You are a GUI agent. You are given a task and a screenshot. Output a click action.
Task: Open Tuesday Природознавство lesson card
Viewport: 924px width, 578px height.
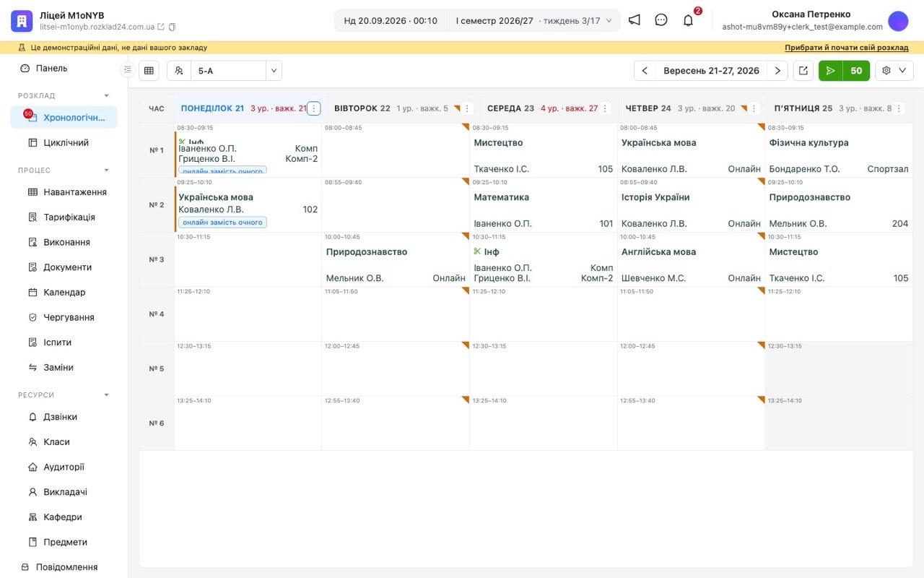396,259
